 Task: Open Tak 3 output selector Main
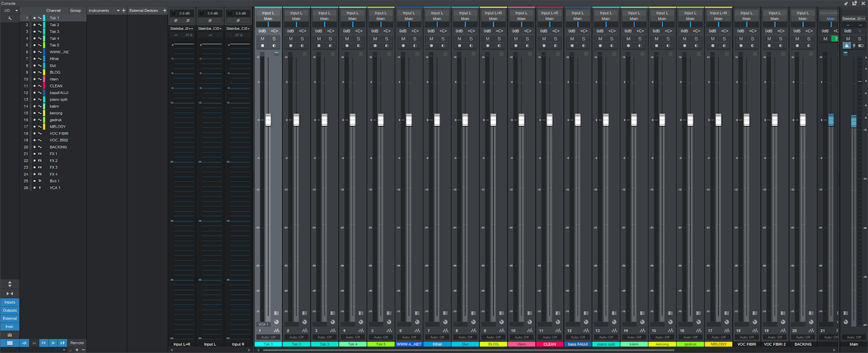coord(324,19)
